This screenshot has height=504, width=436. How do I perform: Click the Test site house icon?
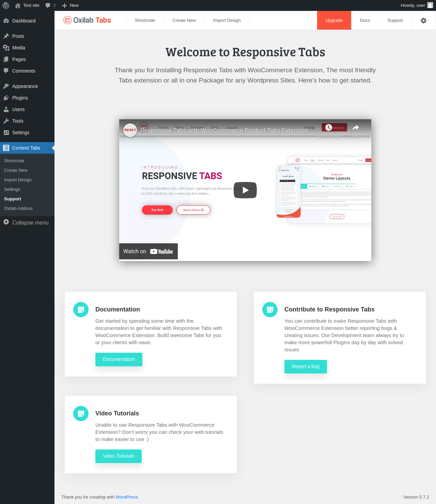pos(18,5)
